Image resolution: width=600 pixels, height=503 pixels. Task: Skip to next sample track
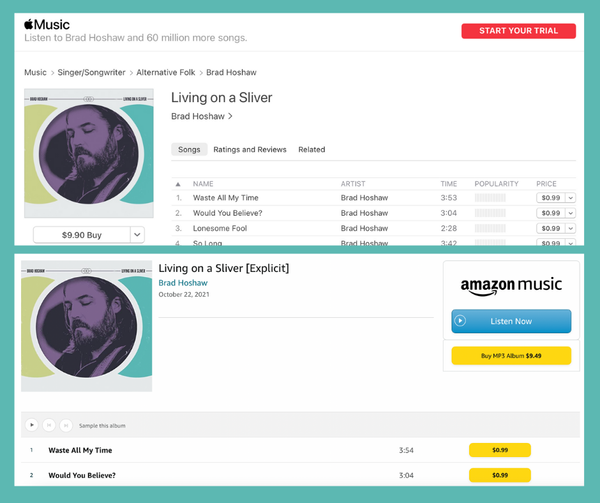click(66, 425)
